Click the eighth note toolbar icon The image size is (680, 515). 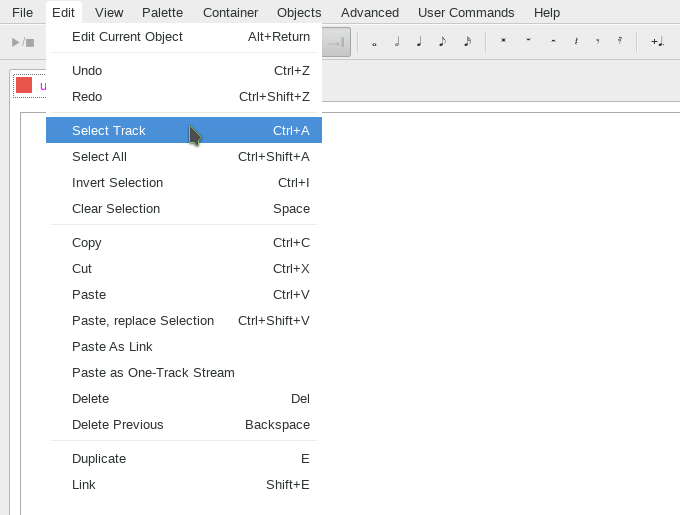[442, 42]
